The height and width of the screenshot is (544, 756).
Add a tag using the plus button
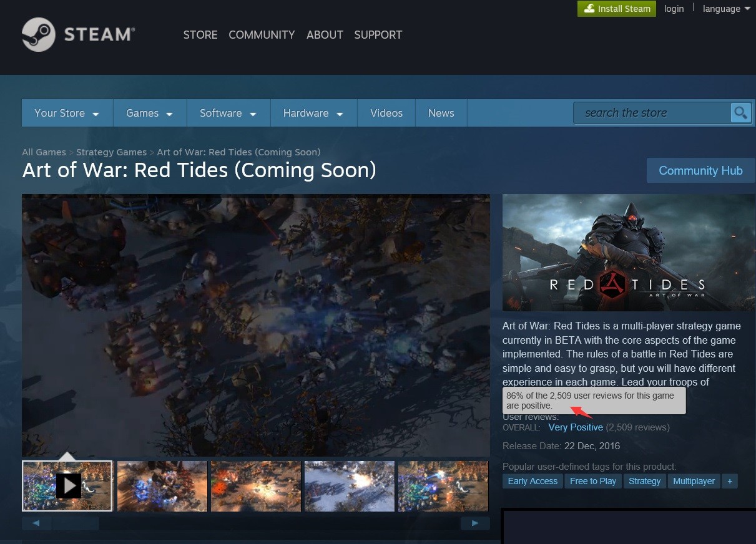tap(729, 481)
